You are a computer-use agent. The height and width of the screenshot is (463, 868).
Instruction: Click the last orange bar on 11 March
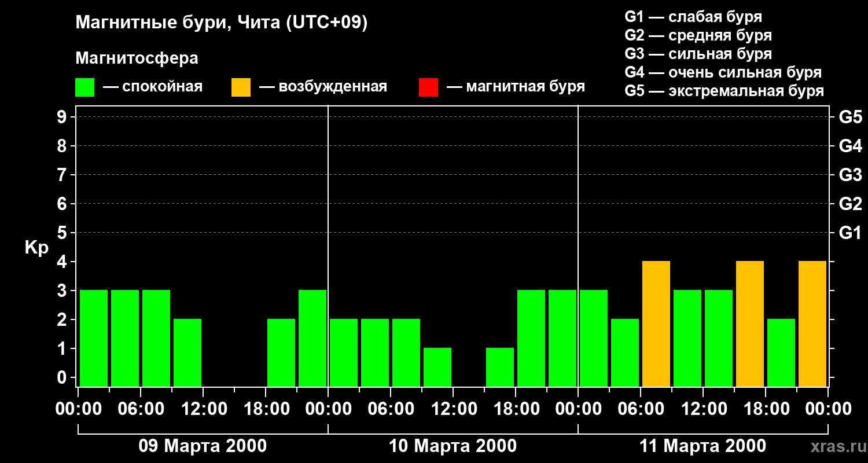(x=812, y=324)
